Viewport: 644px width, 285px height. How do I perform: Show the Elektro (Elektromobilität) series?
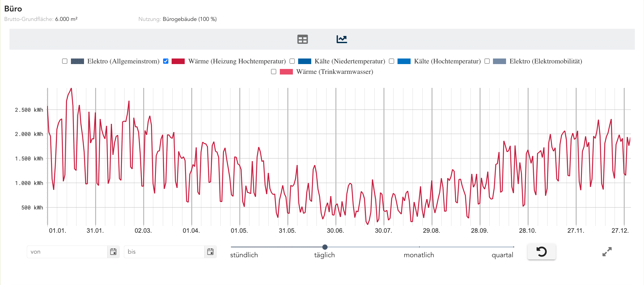pos(487,61)
